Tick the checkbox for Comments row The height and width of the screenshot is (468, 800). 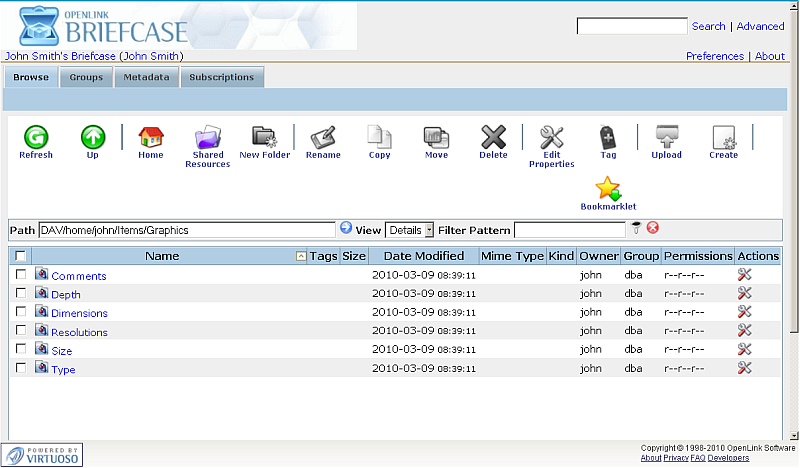tap(21, 275)
